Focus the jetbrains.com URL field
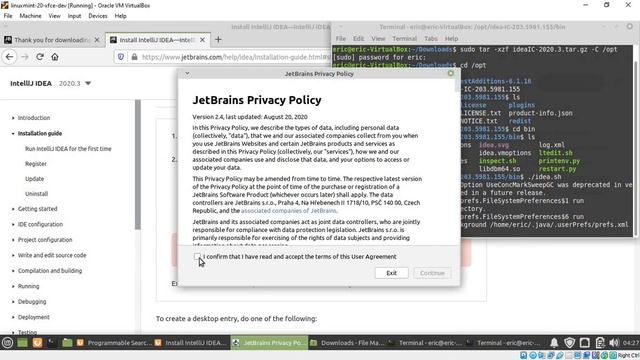The image size is (640, 360). pyautogui.click(x=235, y=57)
